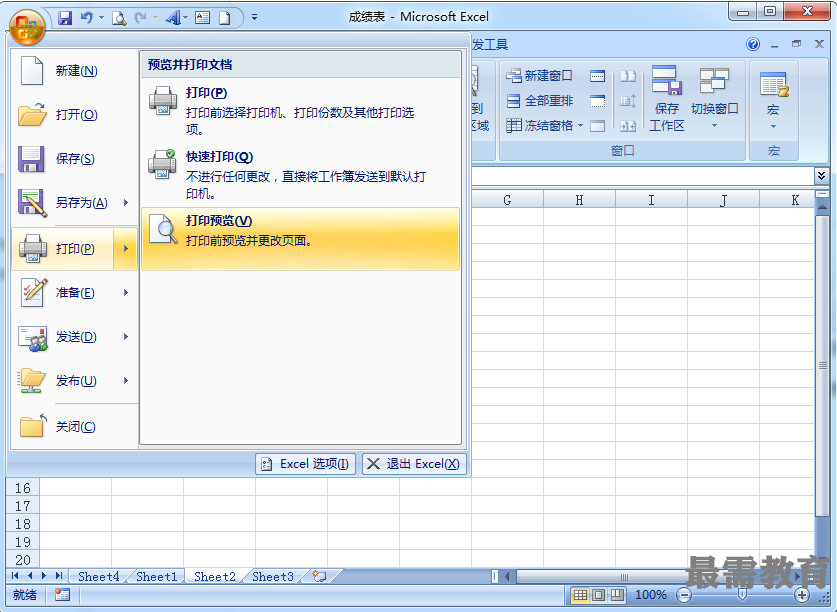Click the vertical scrollbar thumb
The height and width of the screenshot is (612, 837).
[x=822, y=365]
